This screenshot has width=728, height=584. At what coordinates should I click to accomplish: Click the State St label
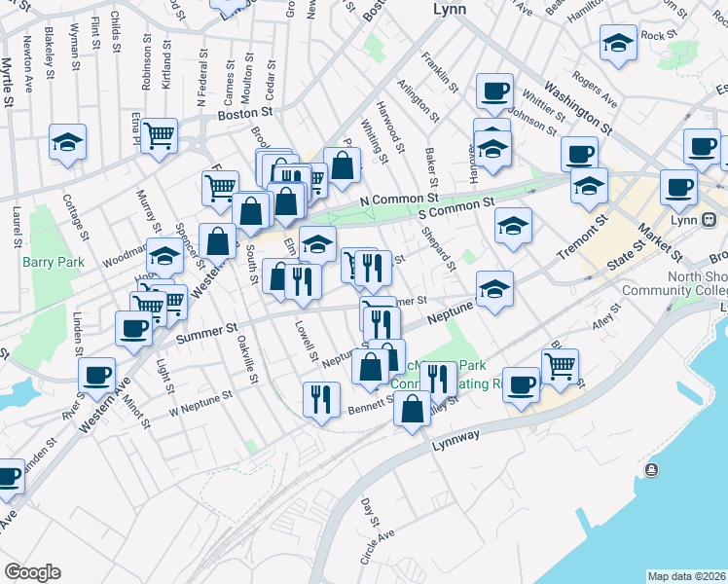point(626,255)
